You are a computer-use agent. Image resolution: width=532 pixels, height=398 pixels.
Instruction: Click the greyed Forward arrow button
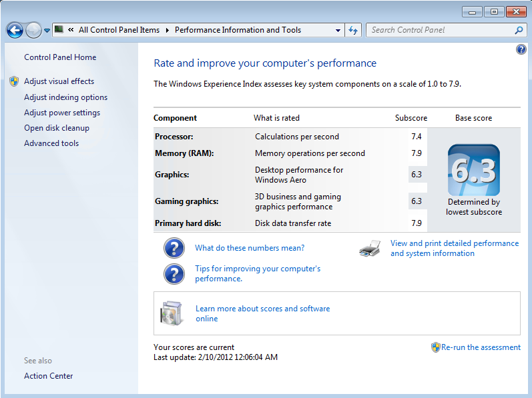pos(33,31)
